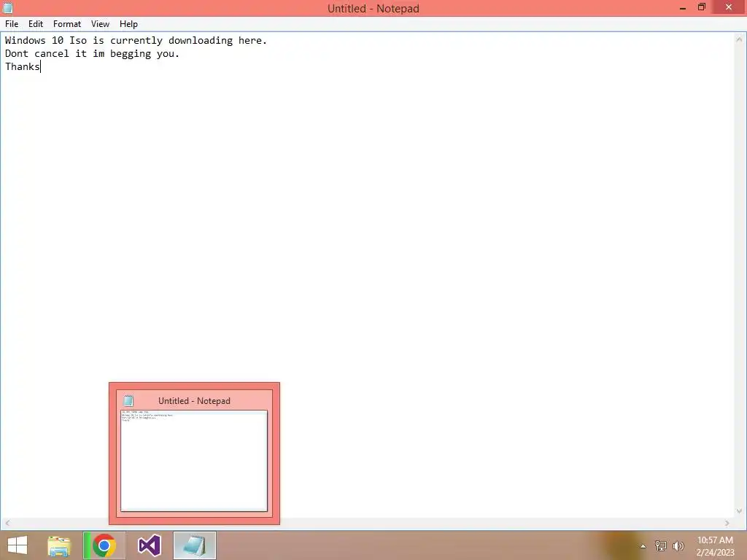Minimize the Notepad window

683,7
